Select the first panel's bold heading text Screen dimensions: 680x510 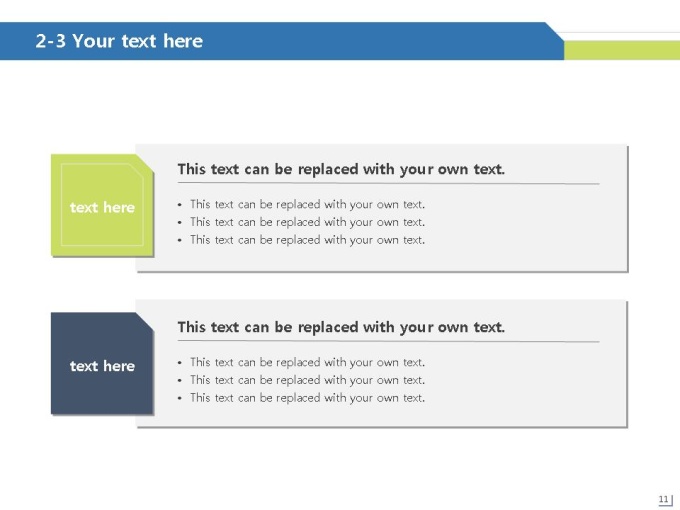click(341, 169)
